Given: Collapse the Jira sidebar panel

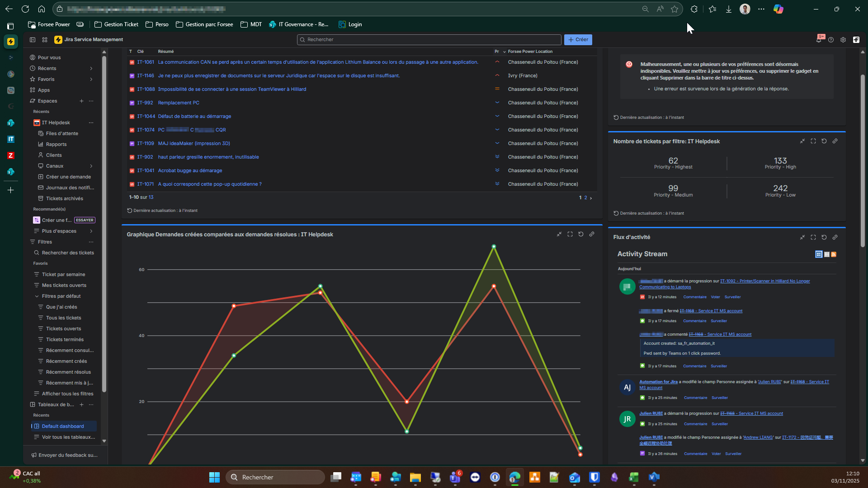Looking at the screenshot, I should tap(33, 40).
